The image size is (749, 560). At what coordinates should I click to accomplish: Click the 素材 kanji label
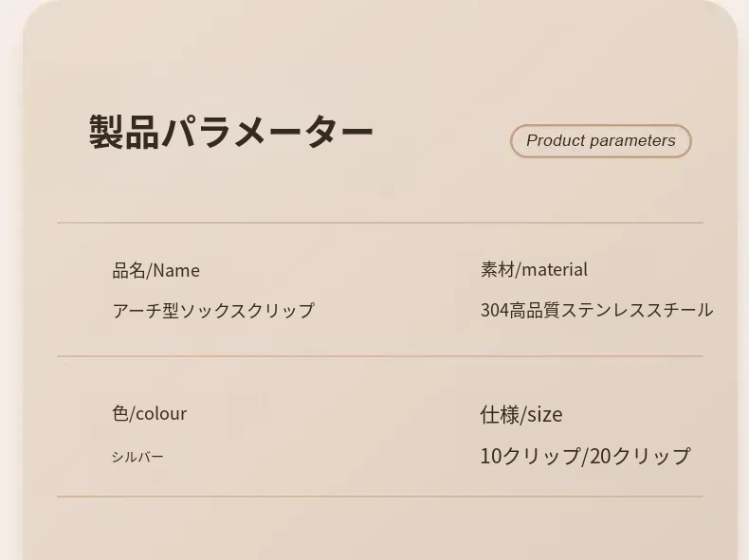(497, 270)
